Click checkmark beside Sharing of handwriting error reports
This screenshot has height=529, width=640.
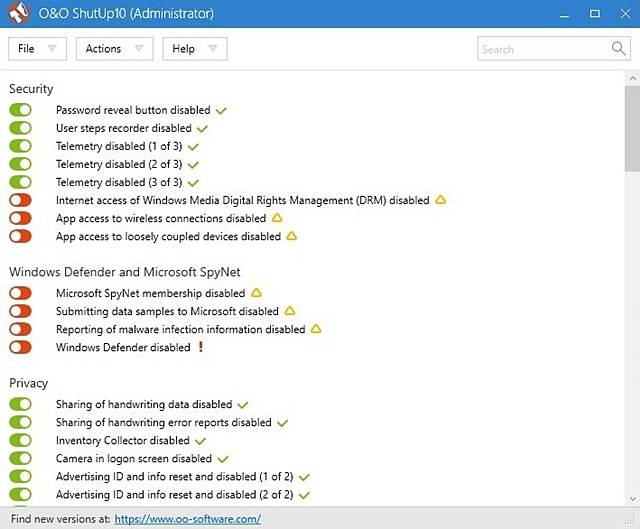282,423
